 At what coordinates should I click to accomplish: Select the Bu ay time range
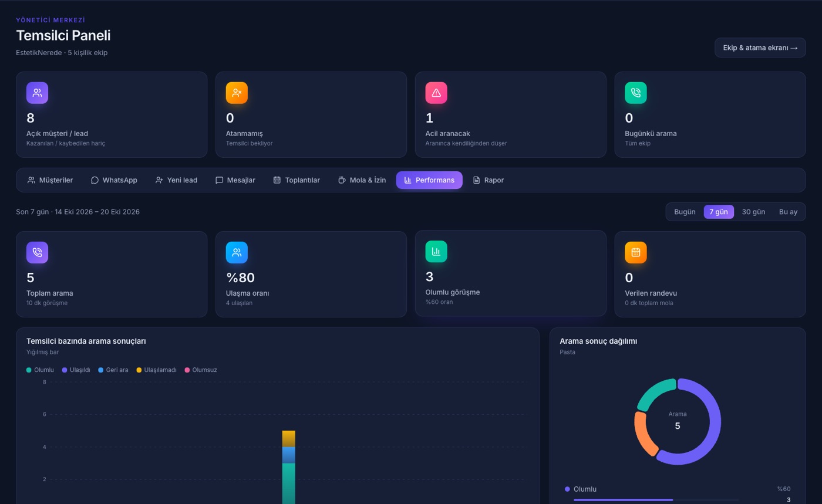tap(788, 212)
